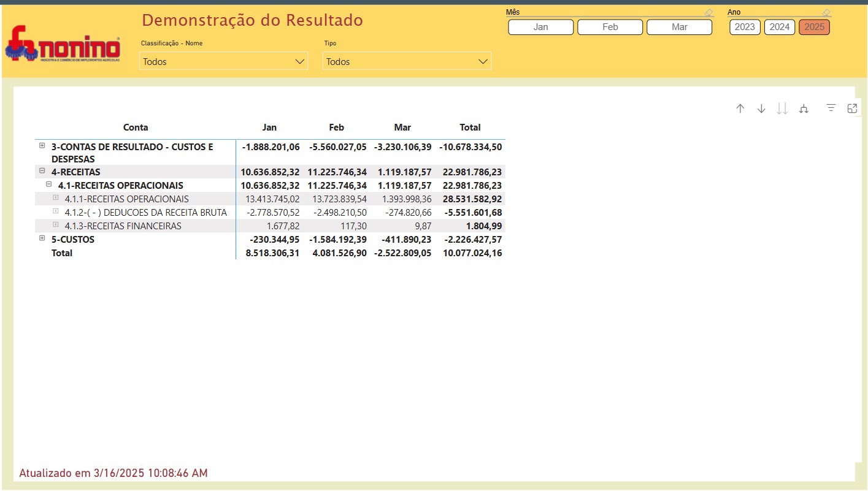Open the Classificação - Nome dropdown
This screenshot has width=868, height=491.
[x=223, y=61]
